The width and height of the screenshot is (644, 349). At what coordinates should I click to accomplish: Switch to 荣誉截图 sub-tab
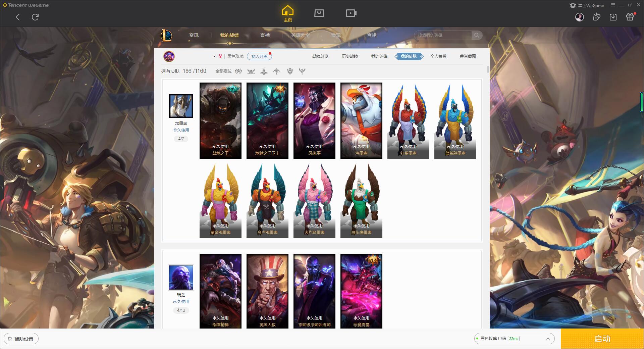468,56
